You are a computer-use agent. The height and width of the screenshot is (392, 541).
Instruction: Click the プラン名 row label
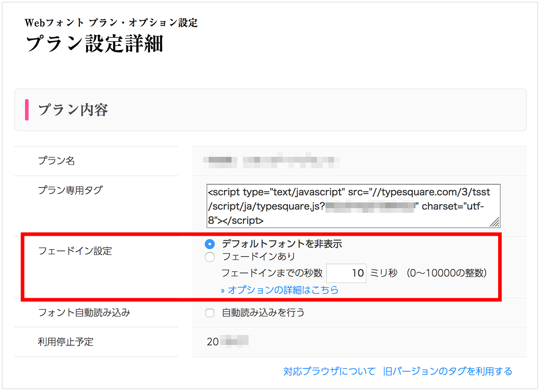(56, 161)
